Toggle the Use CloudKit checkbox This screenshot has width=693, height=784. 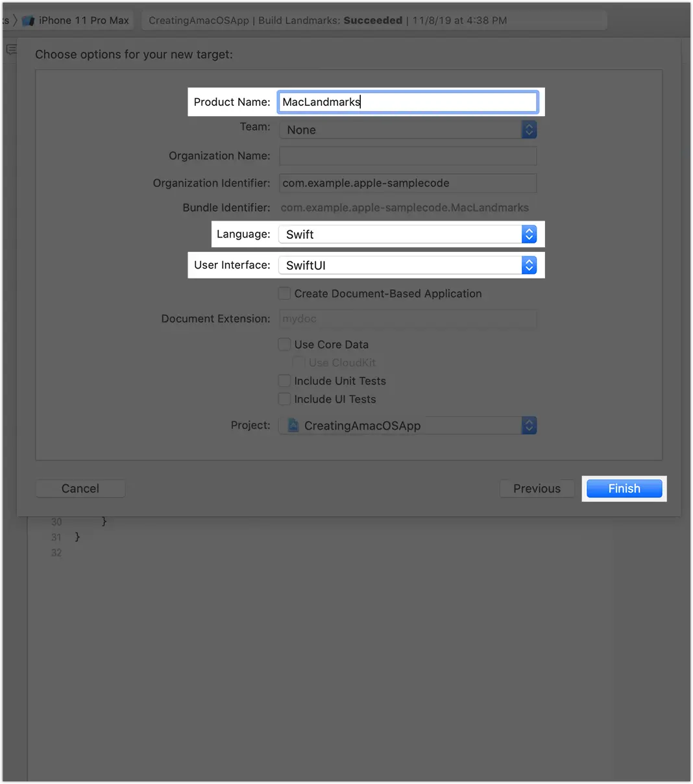pyautogui.click(x=298, y=362)
